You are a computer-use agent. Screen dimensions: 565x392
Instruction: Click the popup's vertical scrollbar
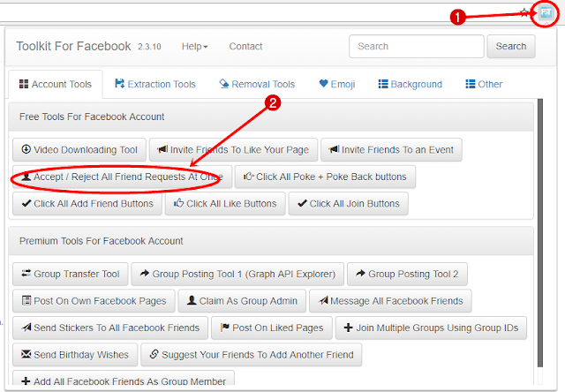[539, 233]
